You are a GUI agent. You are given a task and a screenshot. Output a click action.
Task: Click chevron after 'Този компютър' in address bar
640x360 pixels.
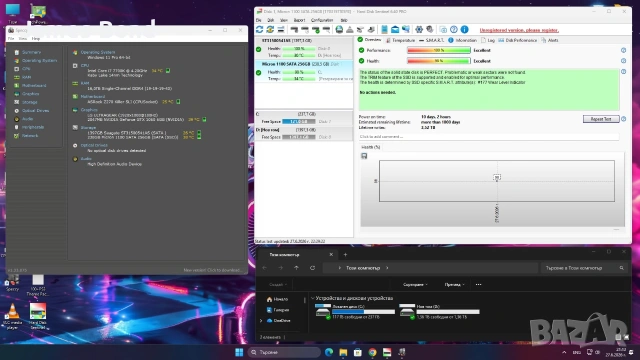[x=387, y=268]
